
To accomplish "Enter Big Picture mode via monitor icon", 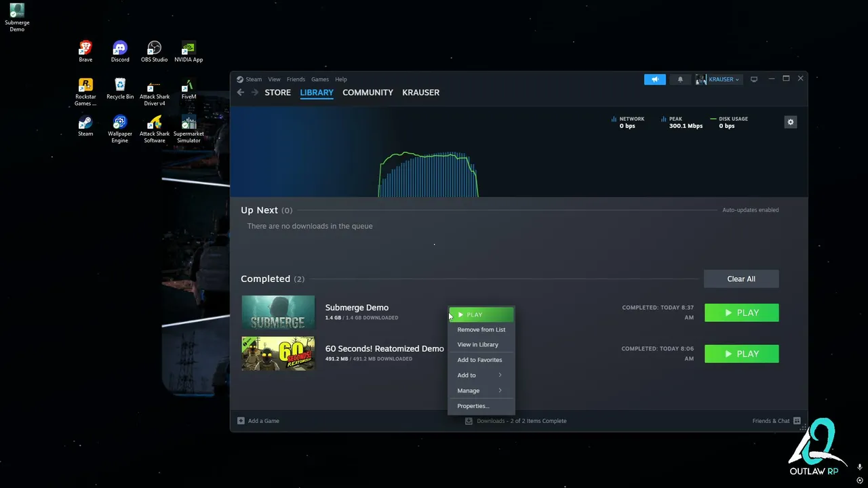I will (x=753, y=79).
